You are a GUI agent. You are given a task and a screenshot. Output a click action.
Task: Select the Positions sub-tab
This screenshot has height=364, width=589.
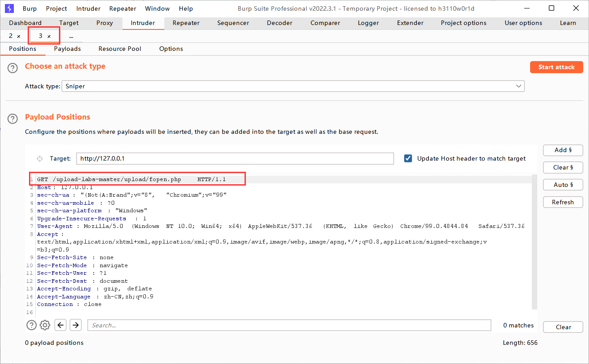[x=23, y=49]
